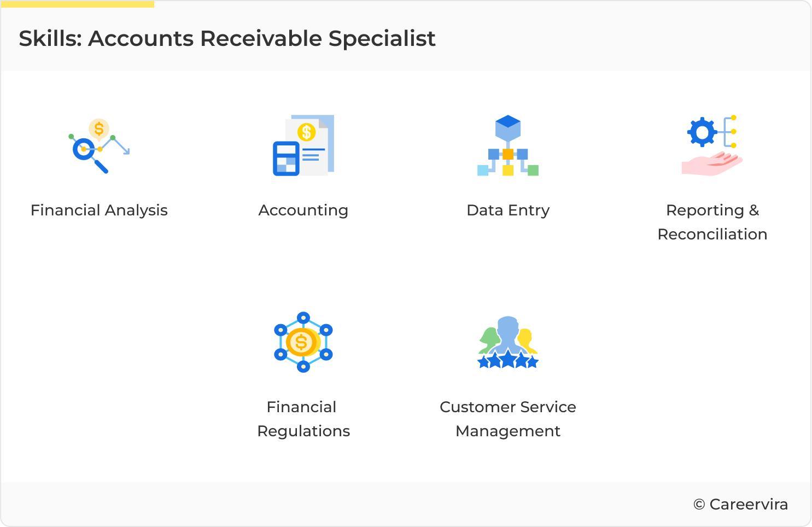Viewport: 812px width, 527px height.
Task: Click the Financial Regulations coin network icon
Action: tap(303, 342)
